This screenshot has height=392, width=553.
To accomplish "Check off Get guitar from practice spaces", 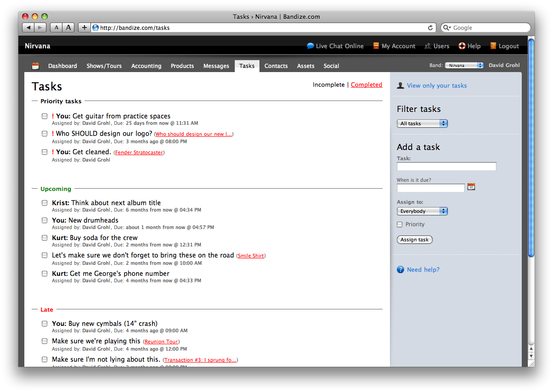I will coord(45,116).
